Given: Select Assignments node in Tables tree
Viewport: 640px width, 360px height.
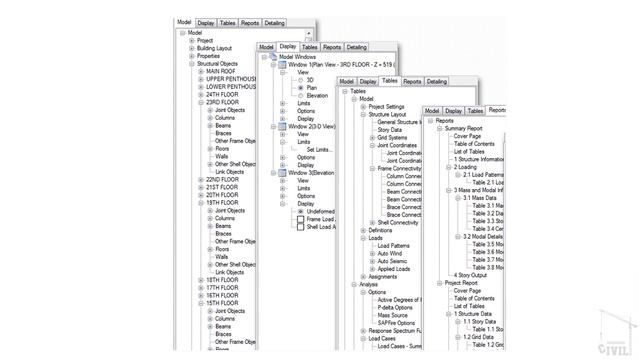Looking at the screenshot, I should (x=382, y=277).
